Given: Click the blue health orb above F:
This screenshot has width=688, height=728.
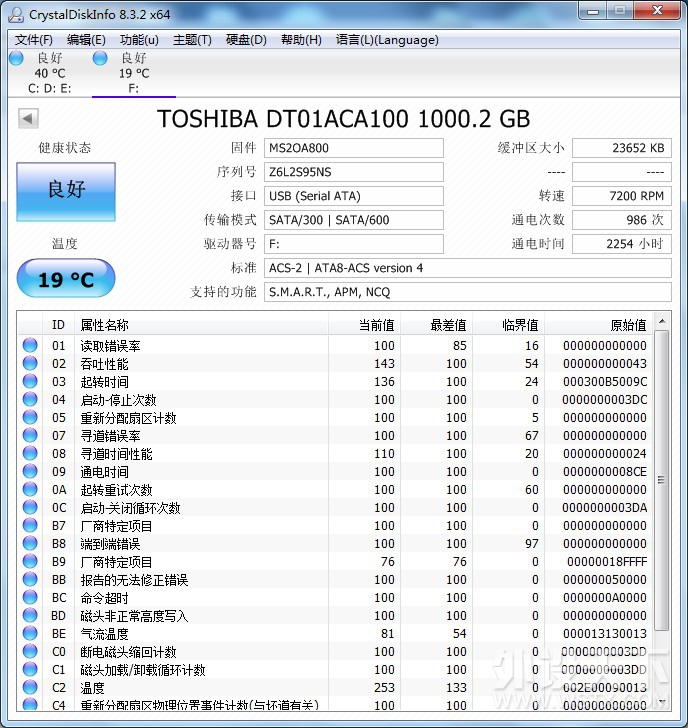Looking at the screenshot, I should [x=100, y=58].
